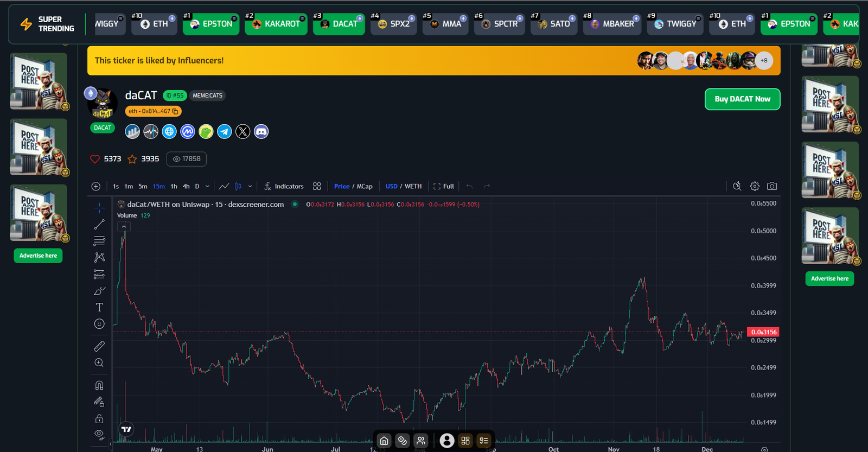
Task: Collapse the chart legend chevron
Action: point(124,227)
